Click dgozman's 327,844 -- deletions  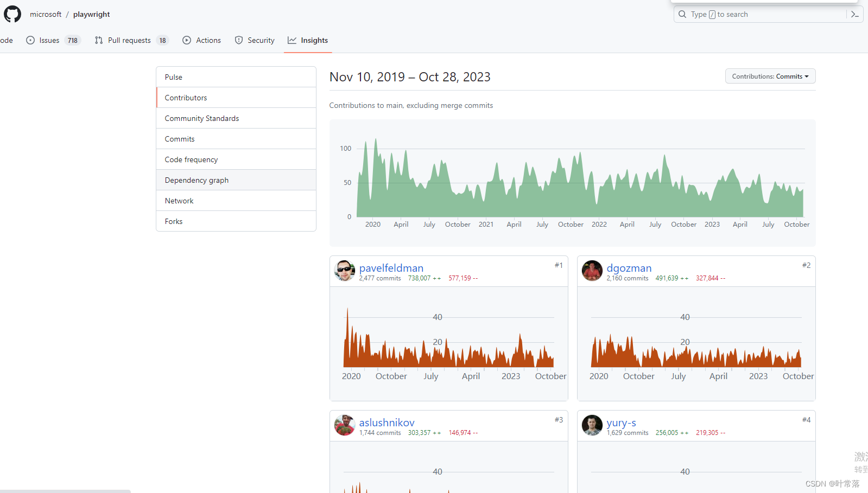point(711,278)
